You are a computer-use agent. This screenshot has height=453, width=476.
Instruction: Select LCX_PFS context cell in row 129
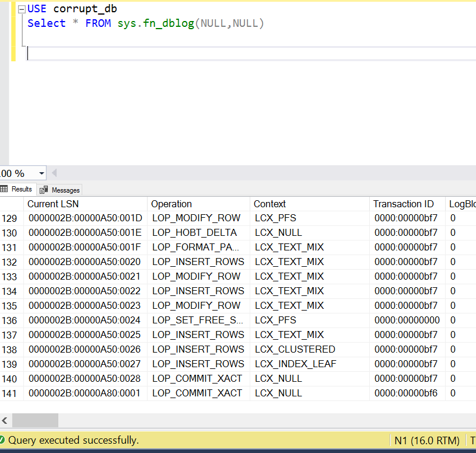pos(310,218)
